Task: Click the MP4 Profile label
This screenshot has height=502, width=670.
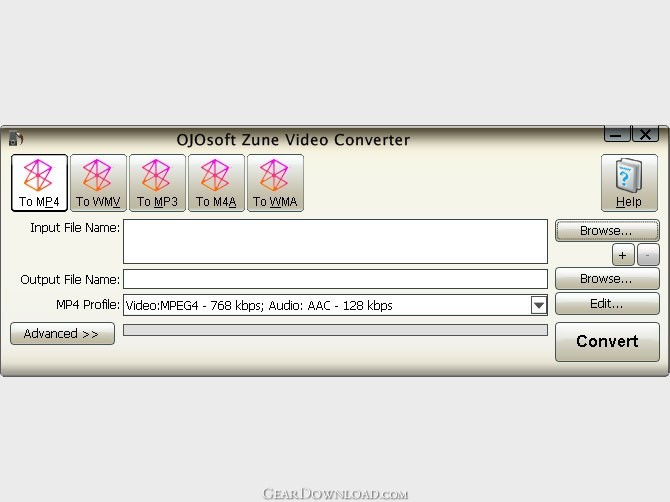Action: [x=88, y=305]
